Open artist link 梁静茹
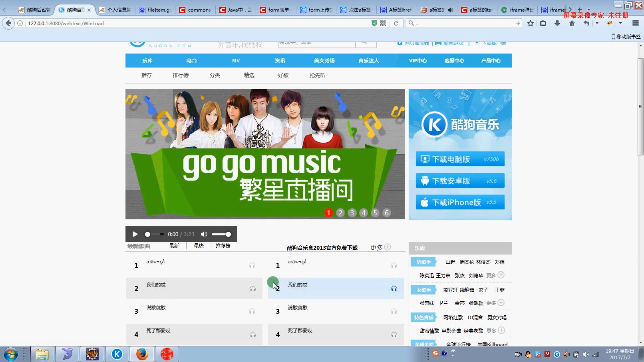The image size is (644, 362). pos(467,290)
